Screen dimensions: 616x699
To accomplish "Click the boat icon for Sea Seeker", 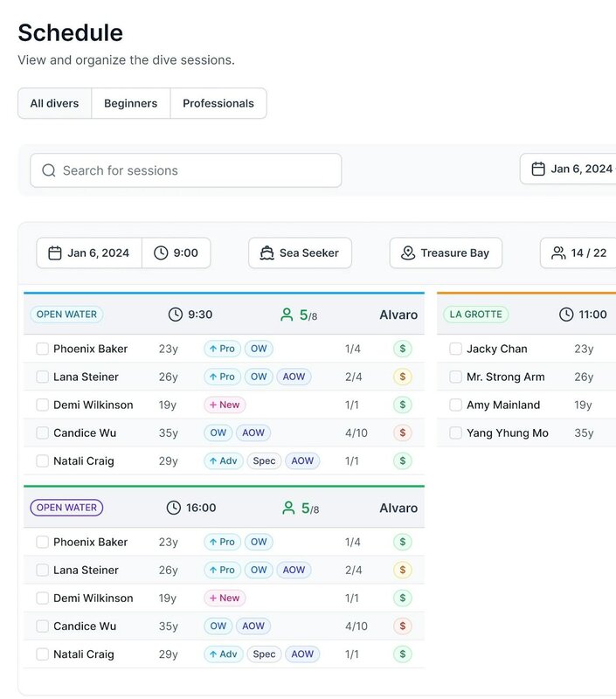I will [x=267, y=253].
